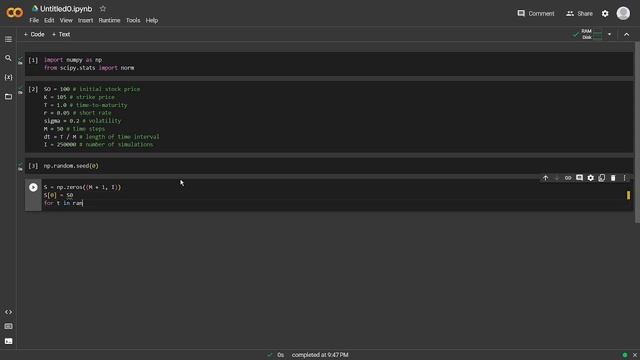Select cell [3] np.random.seed(0)
640x360 pixels.
(329, 166)
